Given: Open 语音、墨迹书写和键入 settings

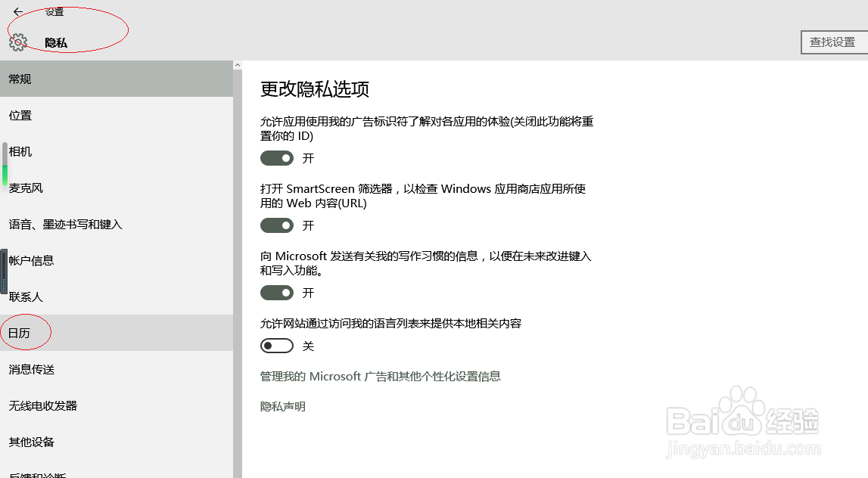Looking at the screenshot, I should click(117, 224).
